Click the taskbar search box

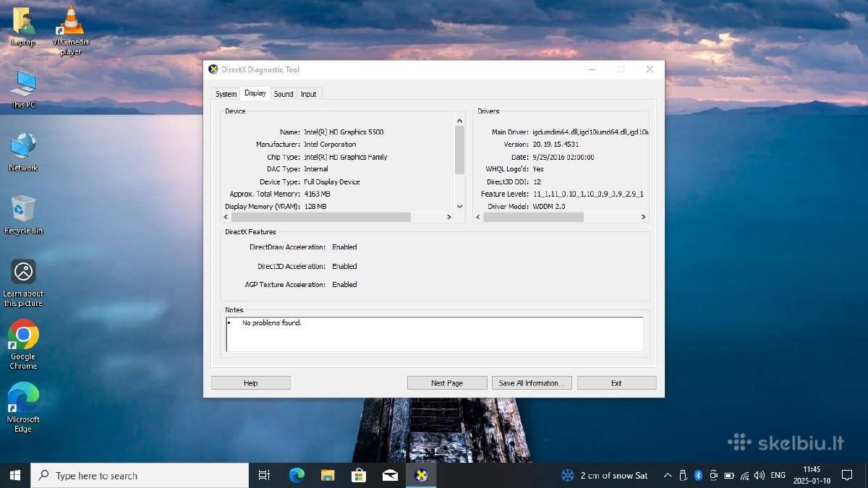[140, 475]
